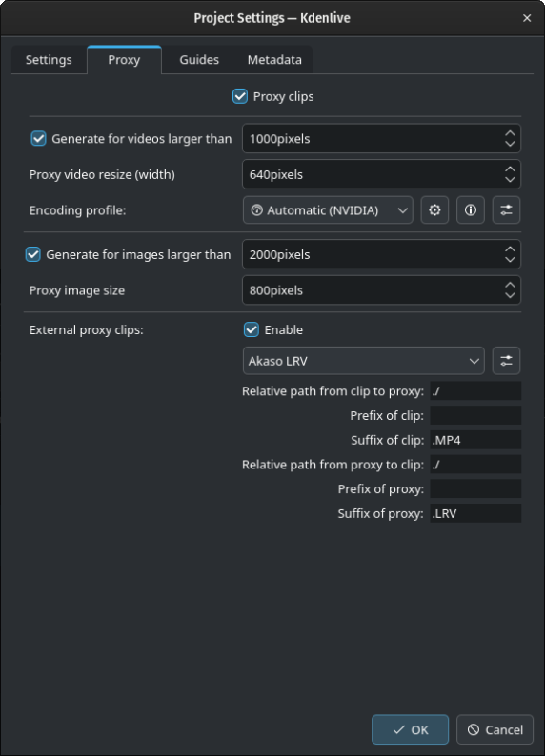The image size is (545, 756).
Task: Open external proxy profile management icon
Action: [506, 361]
